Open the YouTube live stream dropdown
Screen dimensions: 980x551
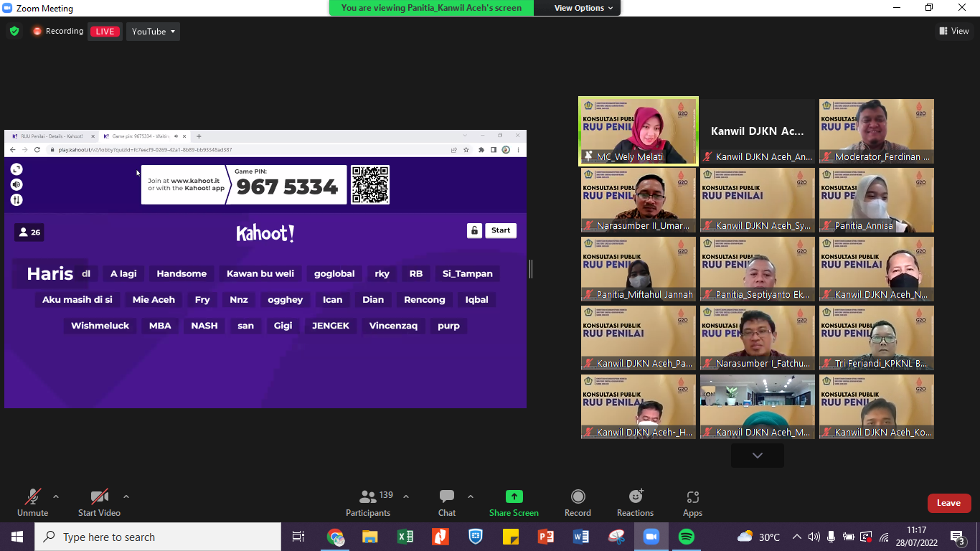coord(154,32)
